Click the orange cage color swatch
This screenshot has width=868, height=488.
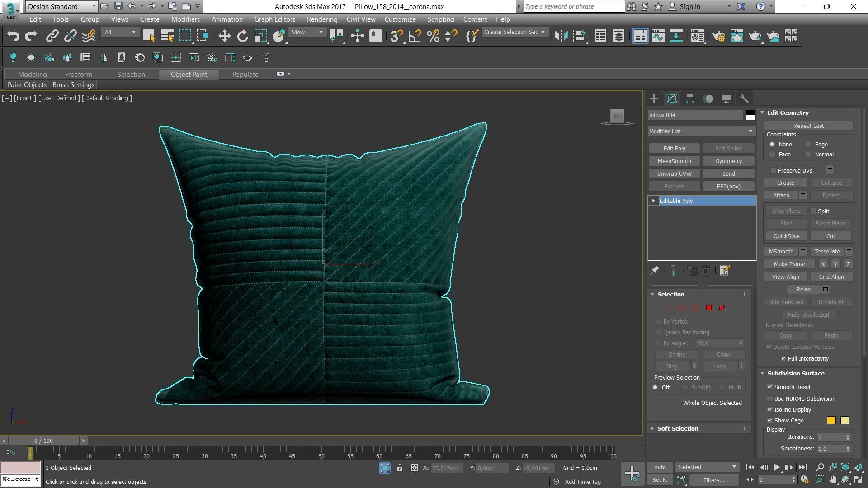coord(831,421)
